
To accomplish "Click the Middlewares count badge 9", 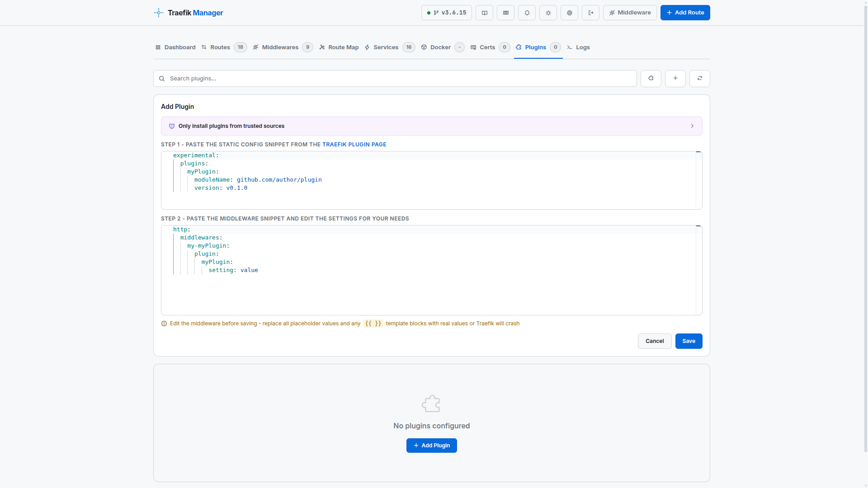I will click(308, 47).
